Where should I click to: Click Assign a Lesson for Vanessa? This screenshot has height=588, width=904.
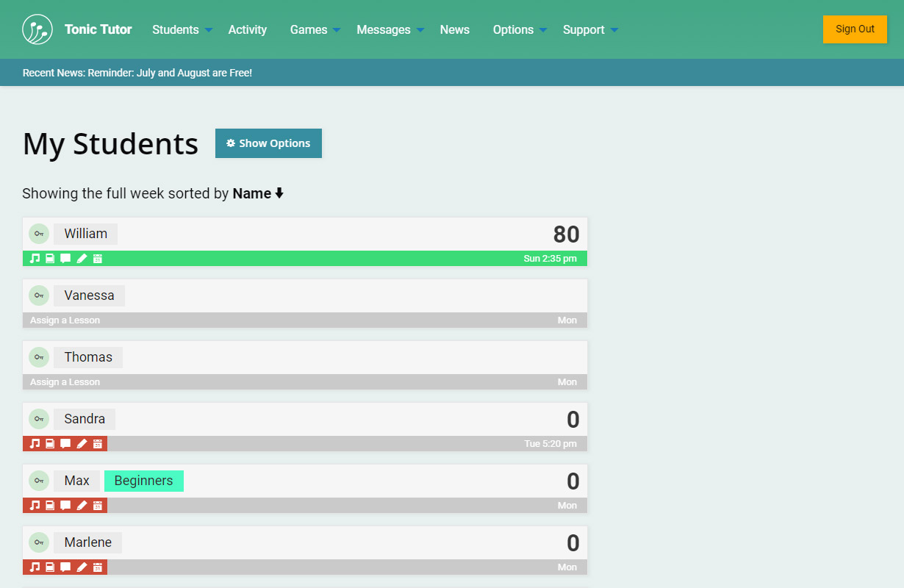coord(65,320)
